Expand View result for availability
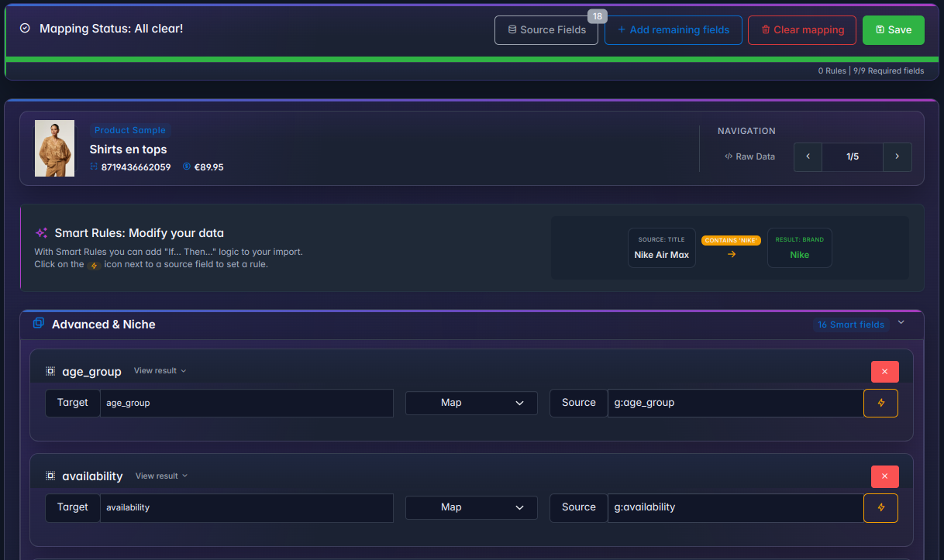The width and height of the screenshot is (944, 560). (x=162, y=476)
